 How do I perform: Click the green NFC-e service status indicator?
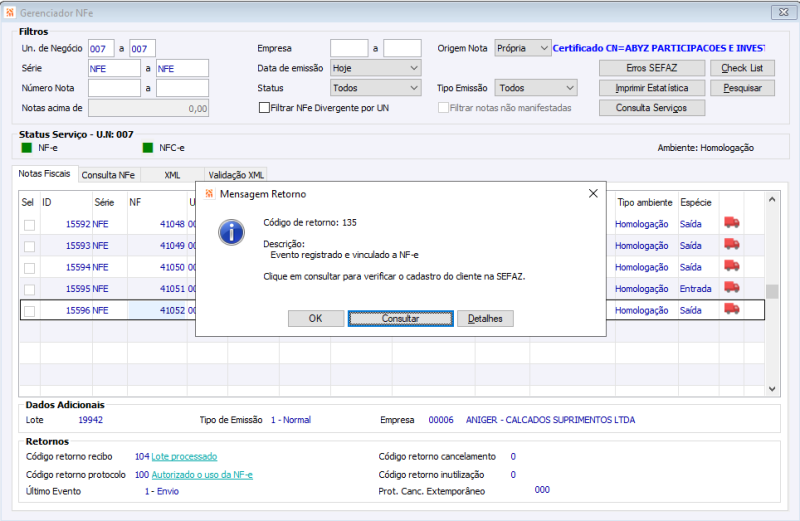147,148
